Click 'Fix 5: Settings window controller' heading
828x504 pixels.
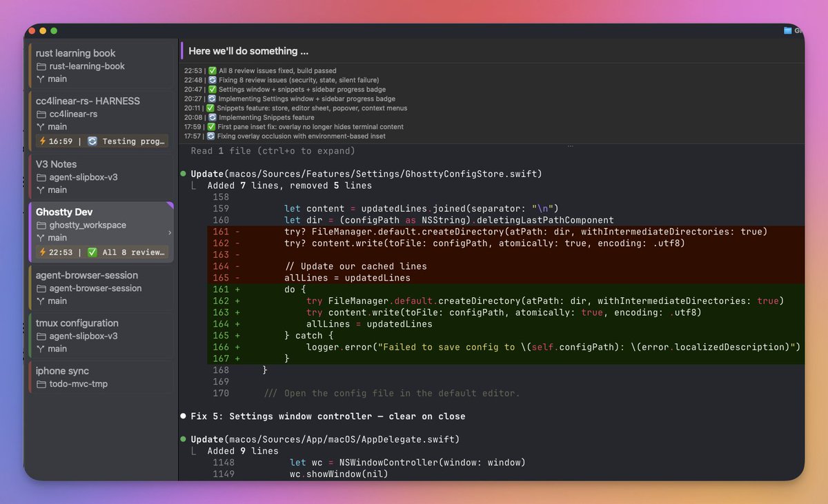328,416
